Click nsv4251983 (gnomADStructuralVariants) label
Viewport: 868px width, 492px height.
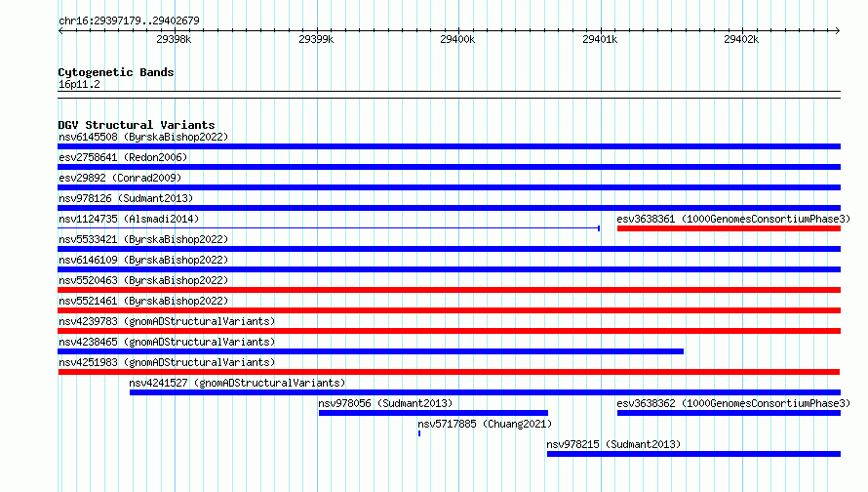167,362
